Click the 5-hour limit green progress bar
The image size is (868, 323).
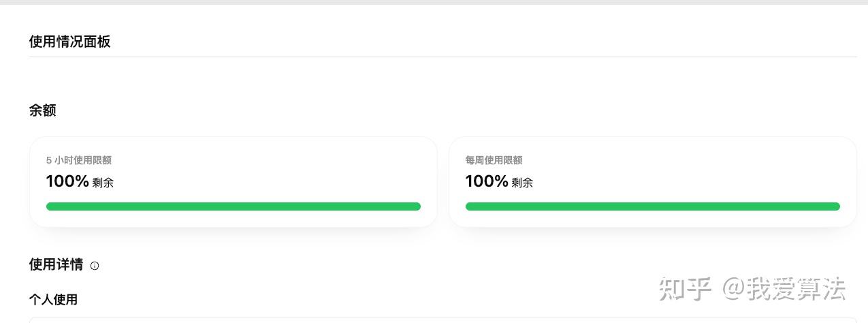click(233, 206)
